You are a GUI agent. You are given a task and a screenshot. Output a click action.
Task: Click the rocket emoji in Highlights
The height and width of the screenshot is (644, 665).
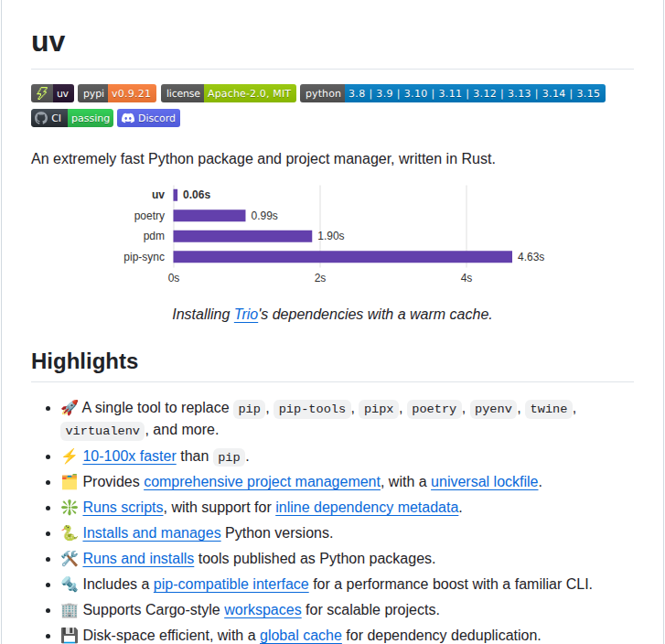[70, 408]
